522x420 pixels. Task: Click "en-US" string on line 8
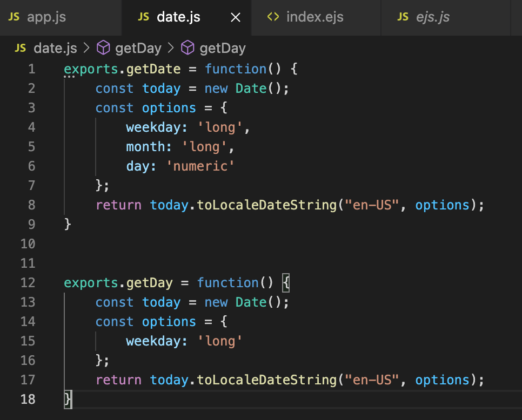(x=372, y=205)
